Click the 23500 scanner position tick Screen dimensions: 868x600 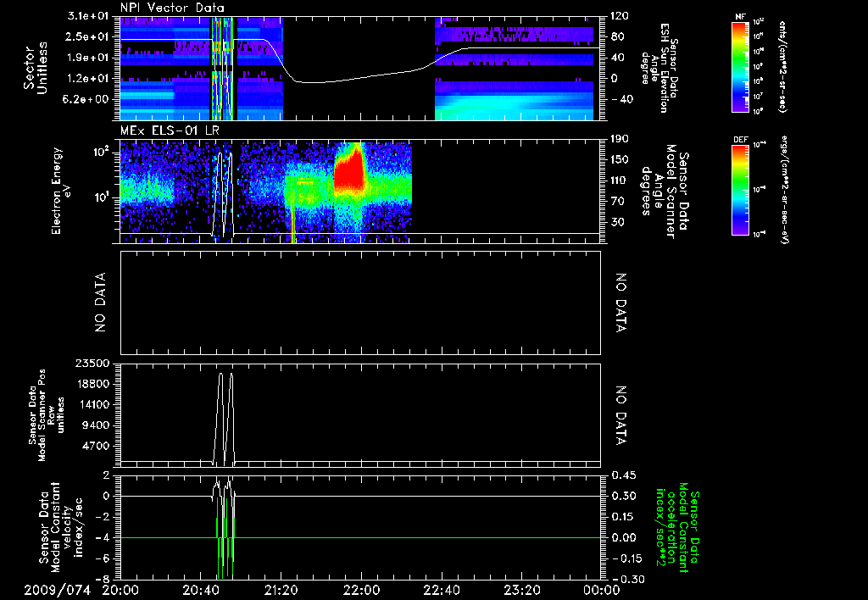(93, 363)
